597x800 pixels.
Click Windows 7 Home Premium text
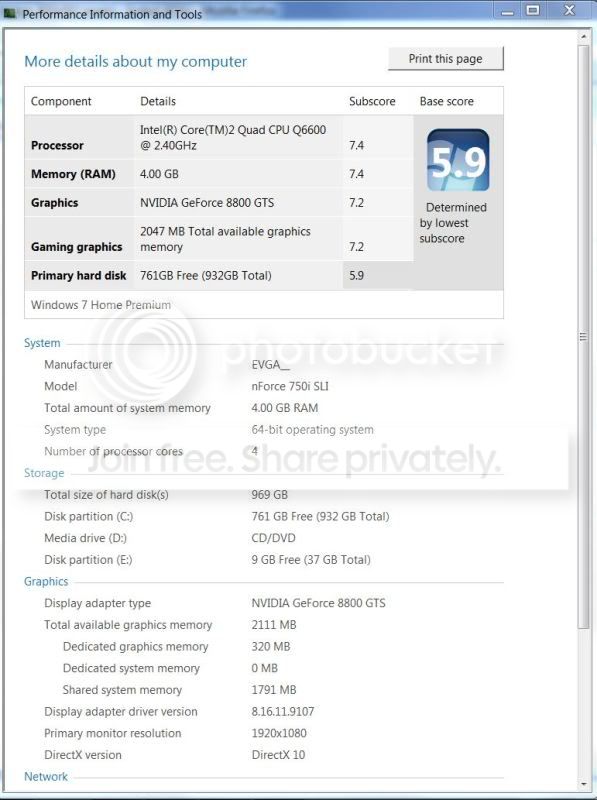tap(101, 305)
